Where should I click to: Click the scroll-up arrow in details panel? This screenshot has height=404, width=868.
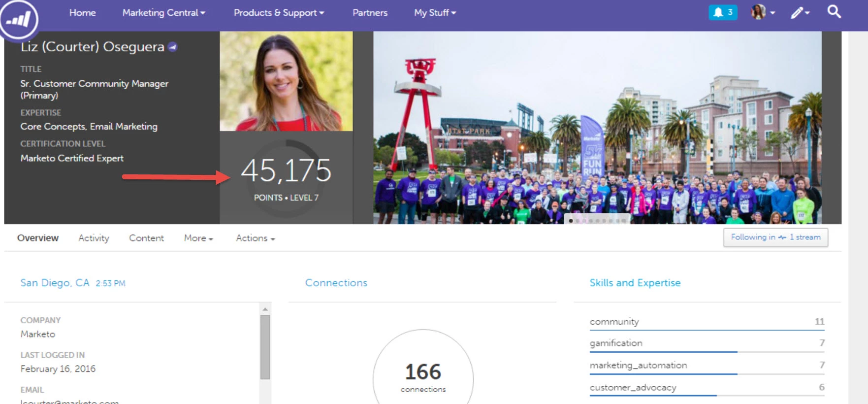[x=265, y=309]
